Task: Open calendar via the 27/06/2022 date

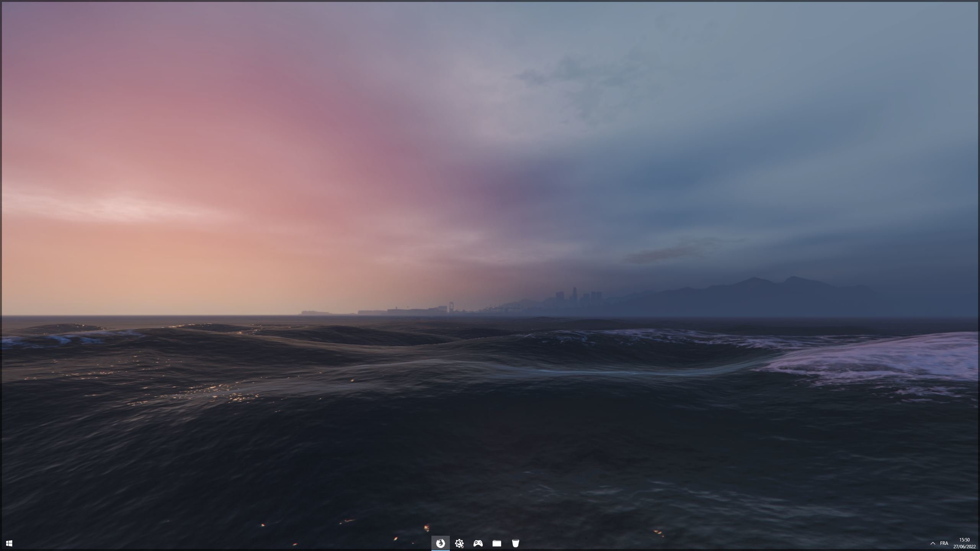Action: click(x=964, y=547)
